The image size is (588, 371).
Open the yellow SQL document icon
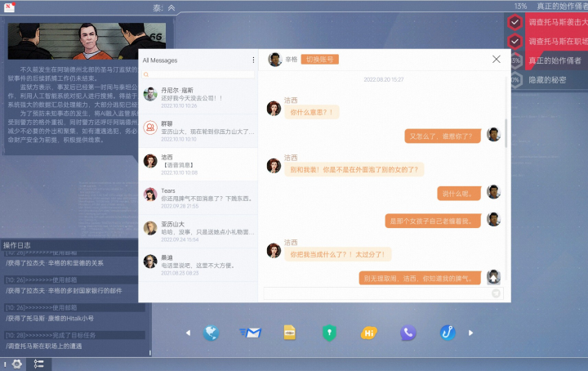(289, 333)
